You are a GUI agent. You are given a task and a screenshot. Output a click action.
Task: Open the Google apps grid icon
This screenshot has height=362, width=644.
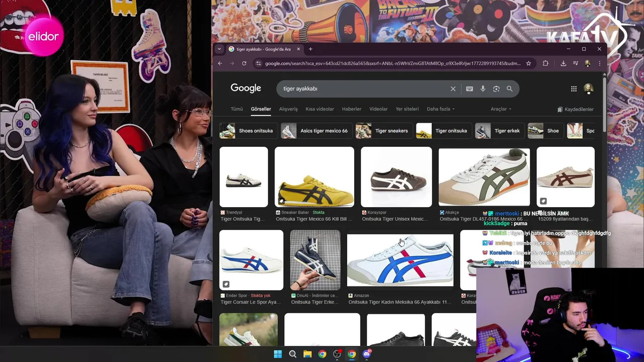(574, 88)
